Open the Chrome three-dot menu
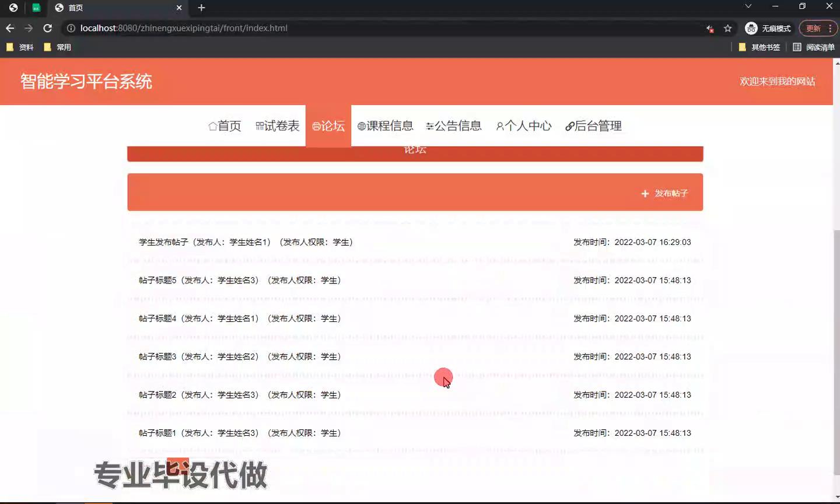Viewport: 840px width, 504px height. point(829,28)
